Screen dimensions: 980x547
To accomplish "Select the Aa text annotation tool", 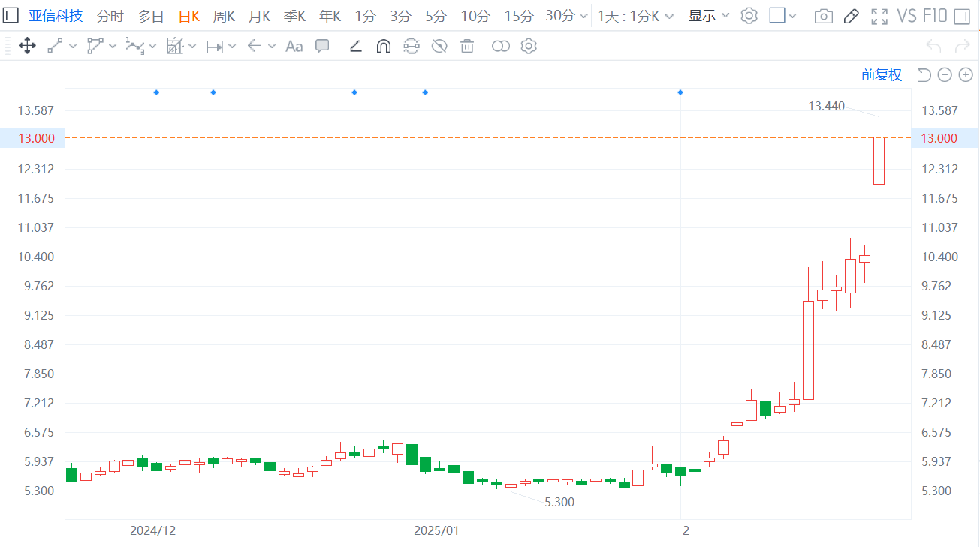I will point(294,47).
